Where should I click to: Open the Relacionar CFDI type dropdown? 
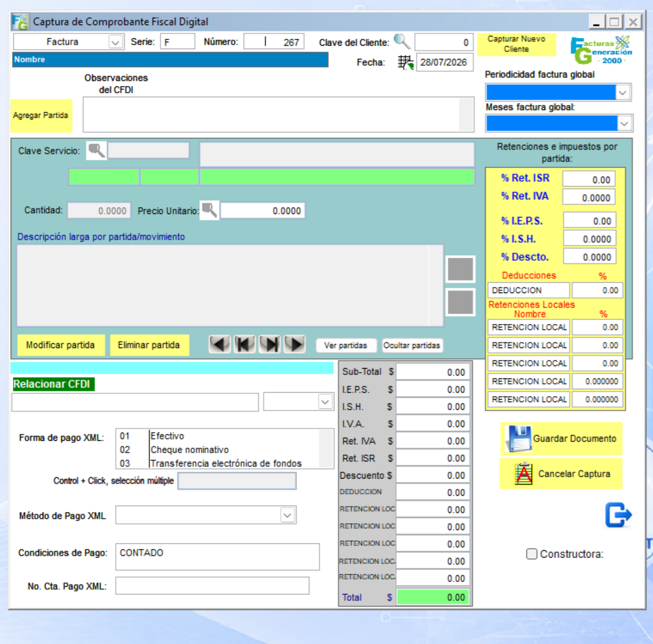(325, 402)
